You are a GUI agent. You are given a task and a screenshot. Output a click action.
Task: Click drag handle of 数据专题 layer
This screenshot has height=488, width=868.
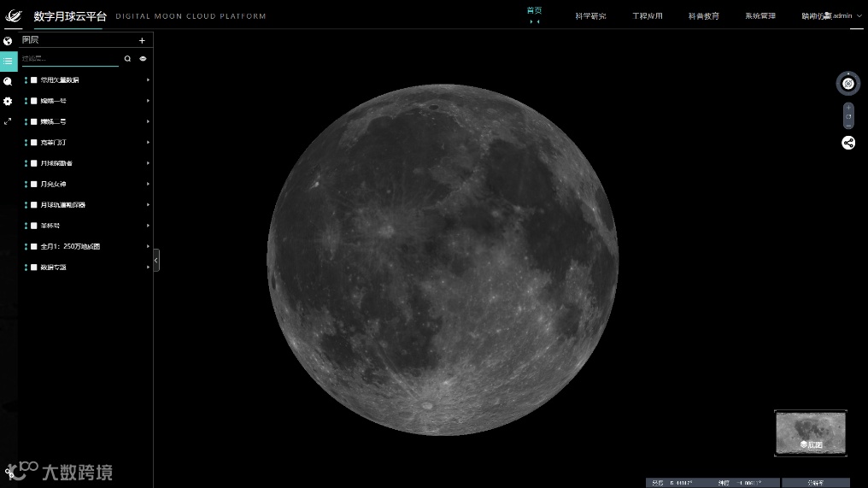coord(26,267)
